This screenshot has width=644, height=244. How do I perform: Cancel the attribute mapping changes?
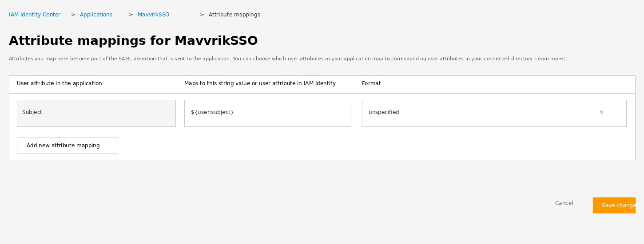(564, 203)
